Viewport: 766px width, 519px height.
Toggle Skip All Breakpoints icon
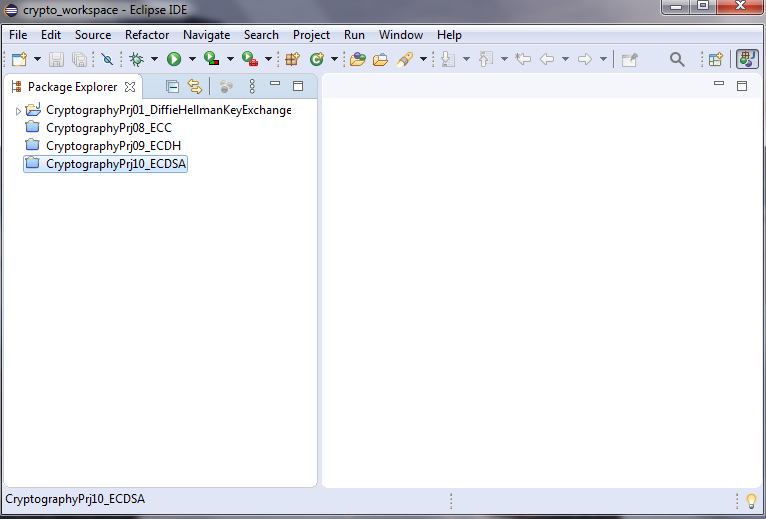click(107, 59)
